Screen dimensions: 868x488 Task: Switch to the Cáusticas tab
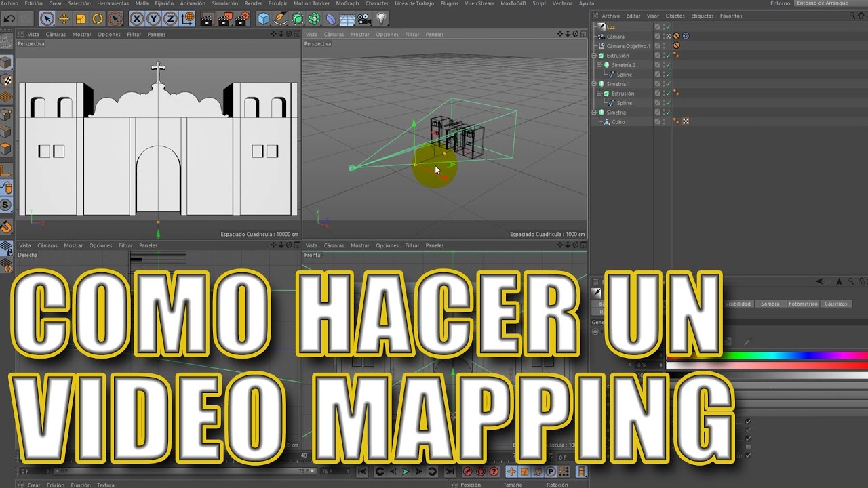pyautogui.click(x=835, y=304)
